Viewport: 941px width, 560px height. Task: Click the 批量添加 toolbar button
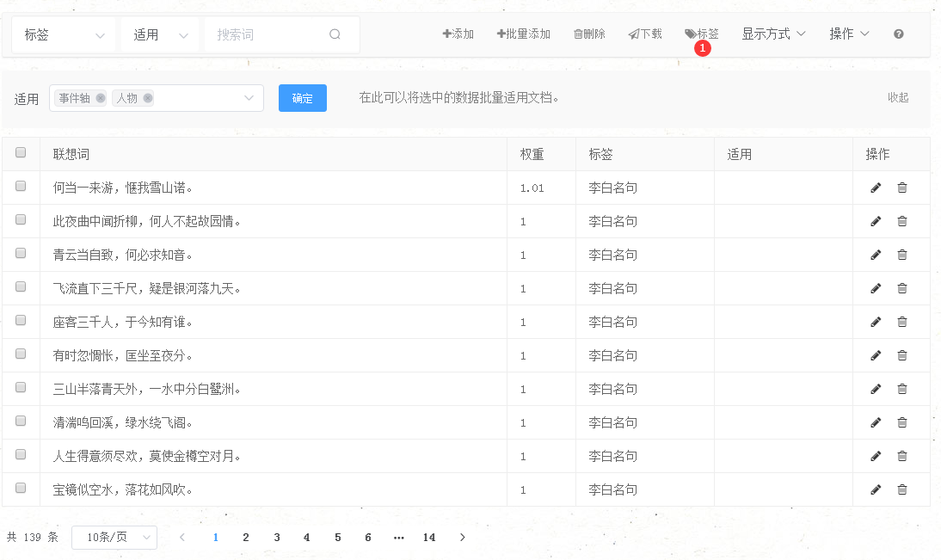tap(523, 34)
